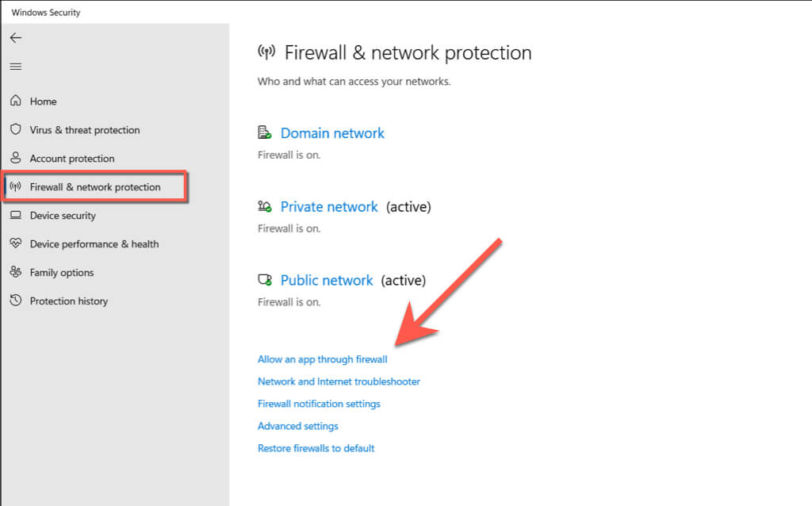The width and height of the screenshot is (812, 506).
Task: Open the Domain network settings
Action: 332,133
